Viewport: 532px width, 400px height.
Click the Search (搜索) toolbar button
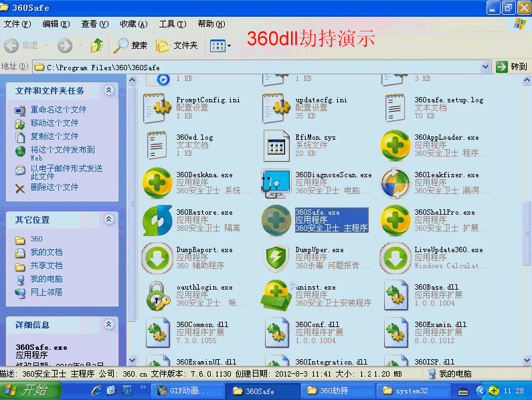coord(130,45)
